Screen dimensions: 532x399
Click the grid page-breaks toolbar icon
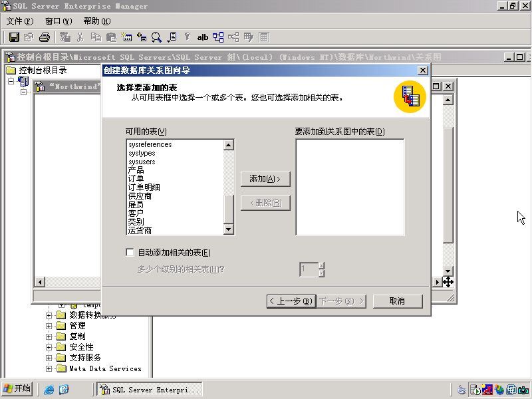pyautogui.click(x=264, y=37)
